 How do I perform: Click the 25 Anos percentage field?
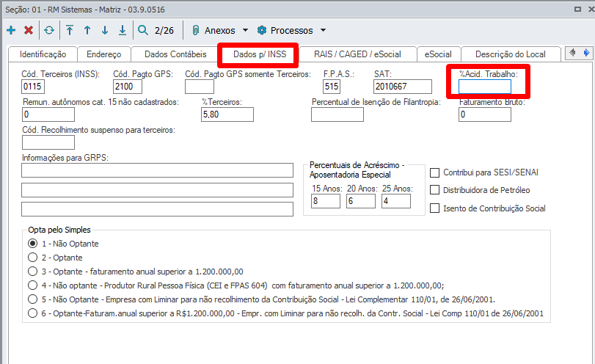click(396, 201)
